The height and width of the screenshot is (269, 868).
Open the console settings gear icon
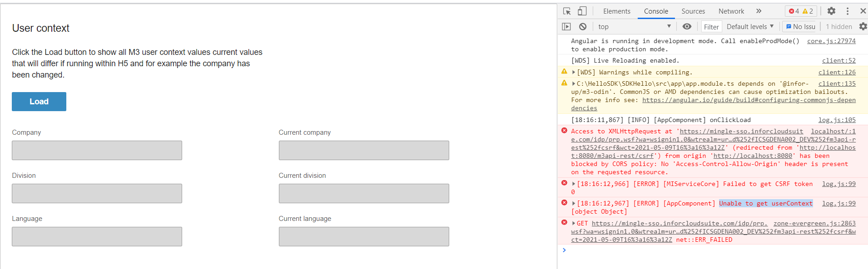tap(863, 26)
